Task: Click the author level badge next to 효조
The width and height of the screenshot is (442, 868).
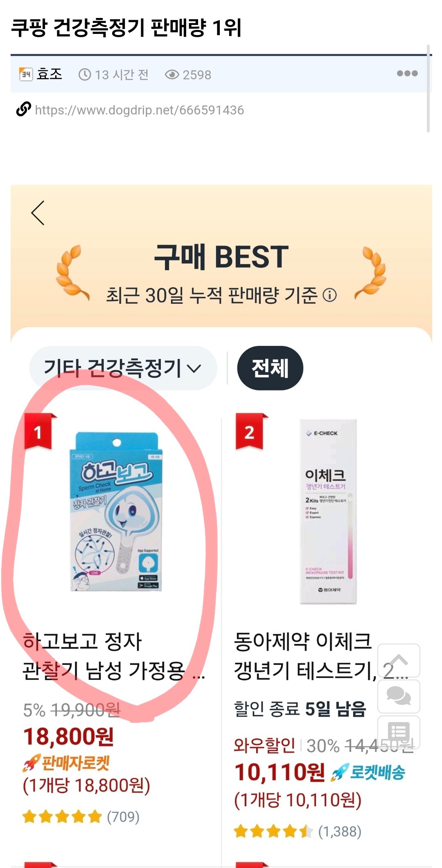Action: 26,74
